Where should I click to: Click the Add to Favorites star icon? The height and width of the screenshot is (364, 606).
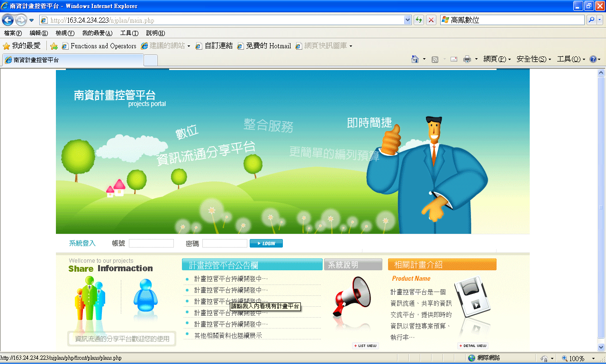coord(54,46)
